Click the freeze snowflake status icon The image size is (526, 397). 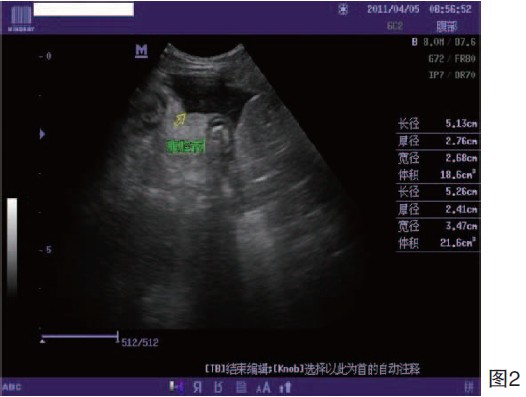(x=343, y=10)
